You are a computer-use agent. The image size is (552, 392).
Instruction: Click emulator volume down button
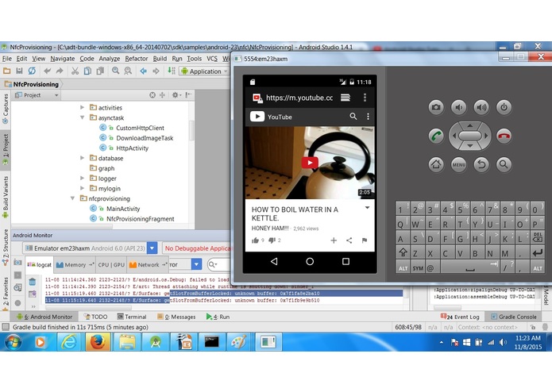pos(459,107)
